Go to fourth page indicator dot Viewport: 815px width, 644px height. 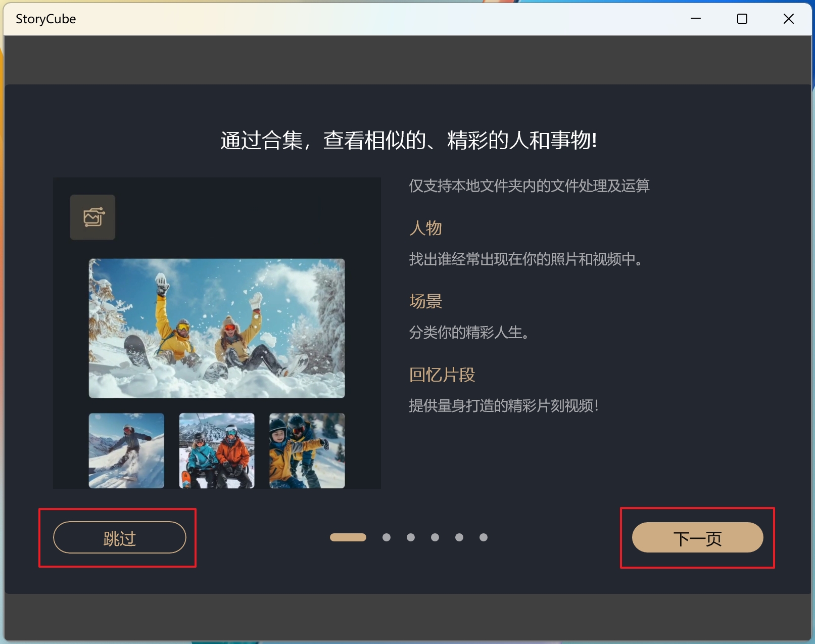pyautogui.click(x=435, y=537)
